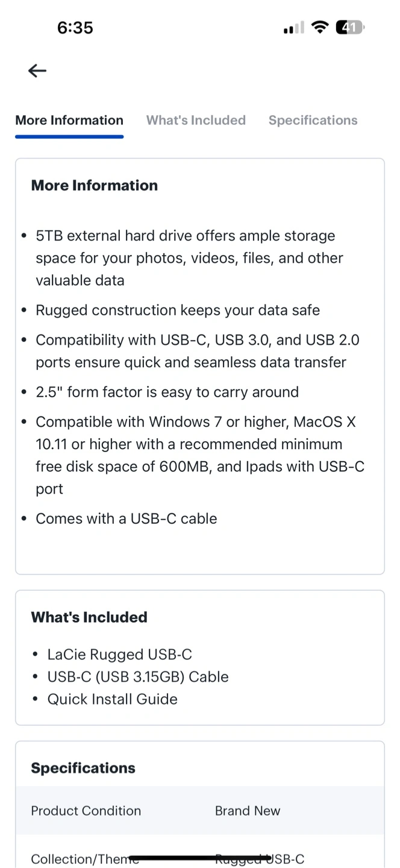Open the What's Included tab
Image resolution: width=400 pixels, height=868 pixels.
(x=196, y=120)
